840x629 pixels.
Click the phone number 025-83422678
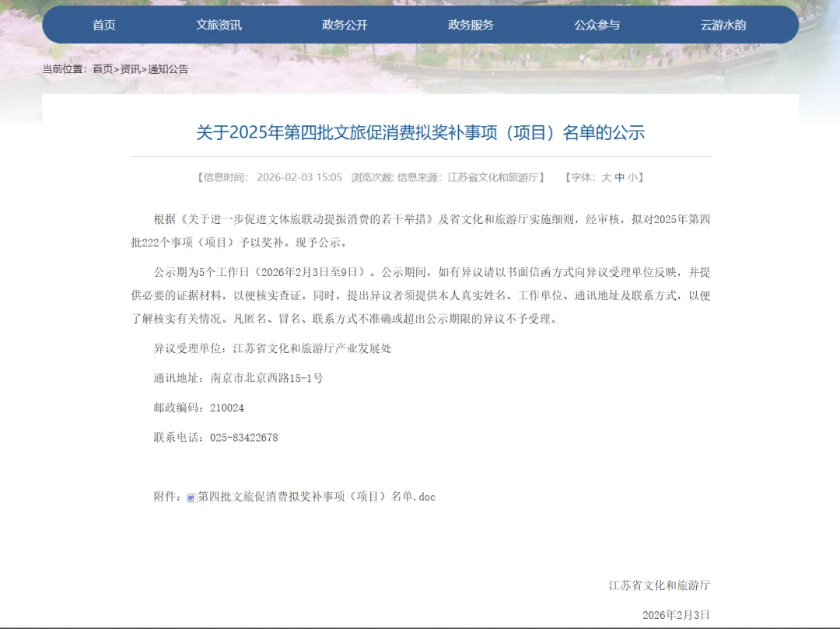[x=243, y=438]
